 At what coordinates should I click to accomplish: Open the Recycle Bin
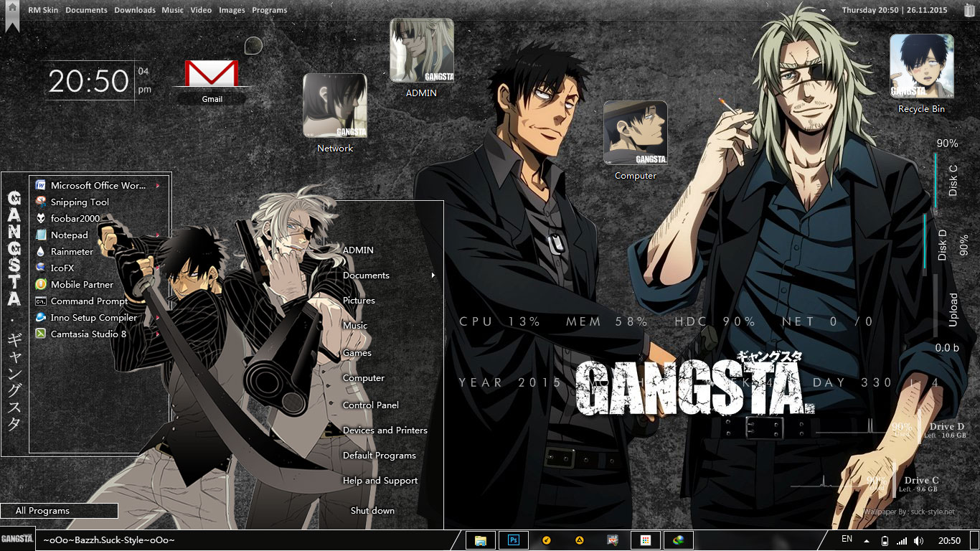(921, 68)
